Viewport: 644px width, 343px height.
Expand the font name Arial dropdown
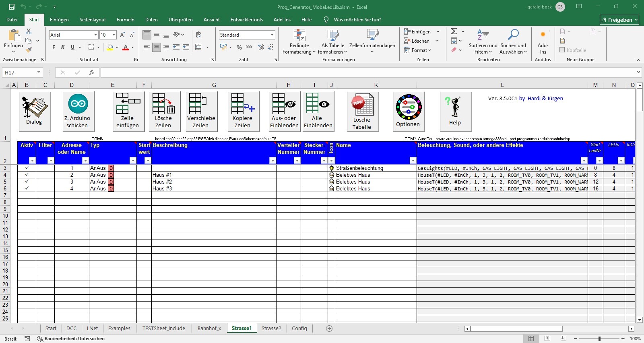point(95,35)
